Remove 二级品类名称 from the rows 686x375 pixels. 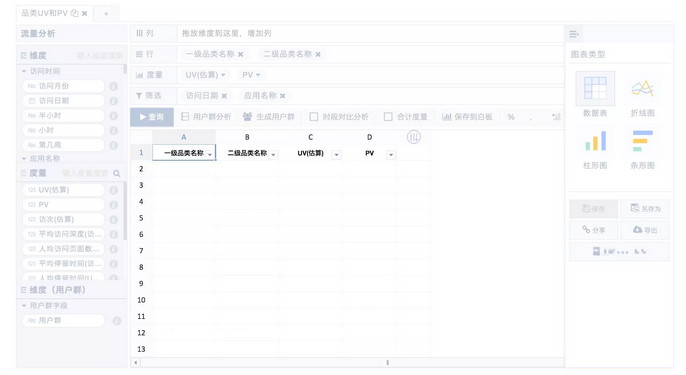[x=318, y=54]
